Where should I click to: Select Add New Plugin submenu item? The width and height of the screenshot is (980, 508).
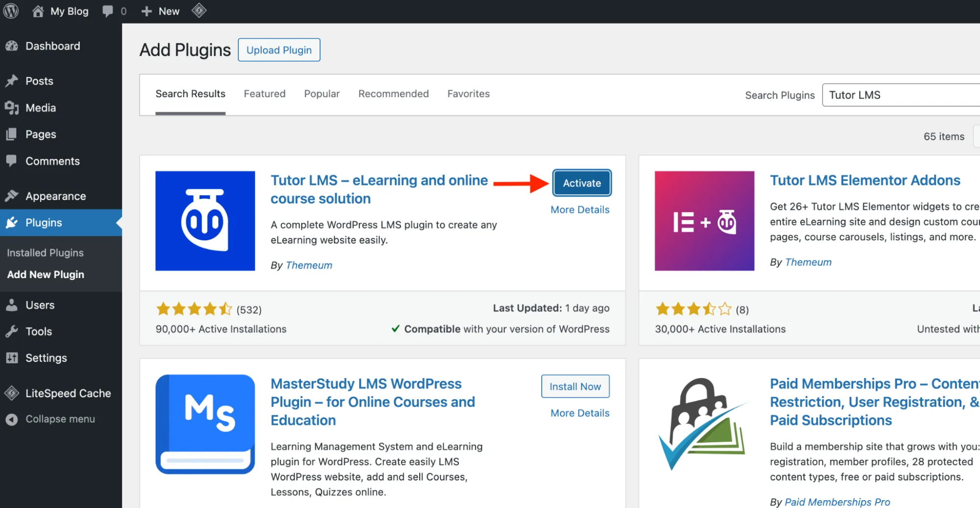[x=46, y=275]
